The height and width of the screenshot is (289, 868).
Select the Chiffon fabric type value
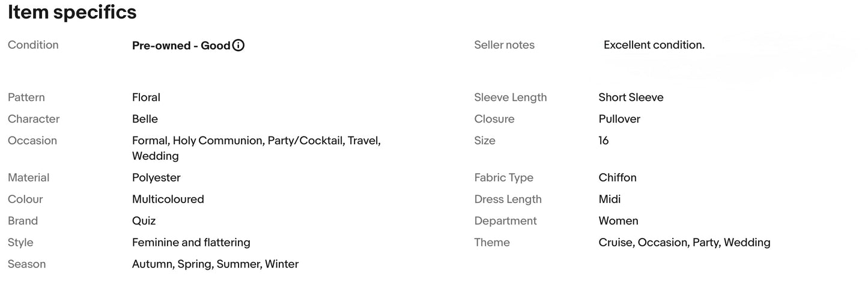[618, 178]
